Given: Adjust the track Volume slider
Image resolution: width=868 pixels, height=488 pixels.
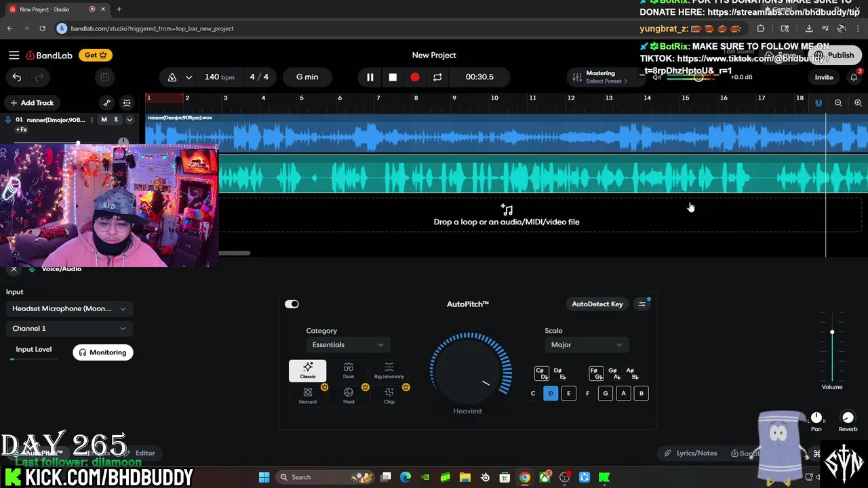Looking at the screenshot, I should click(x=832, y=332).
